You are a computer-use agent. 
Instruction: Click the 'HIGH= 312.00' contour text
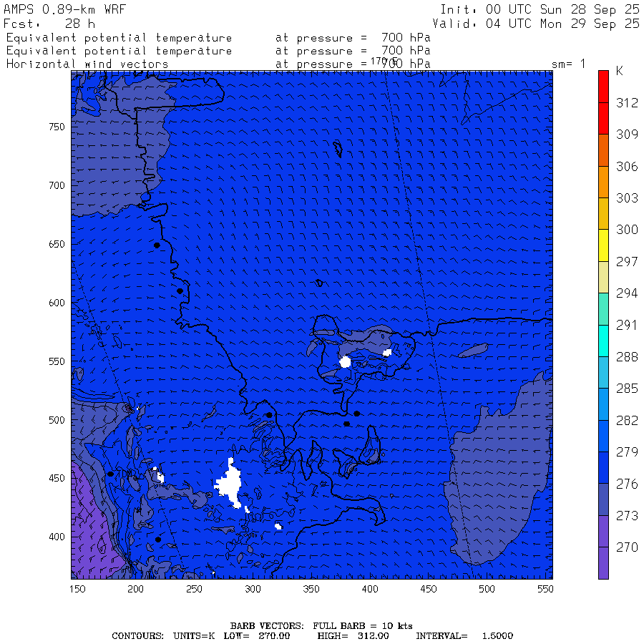coord(353,636)
